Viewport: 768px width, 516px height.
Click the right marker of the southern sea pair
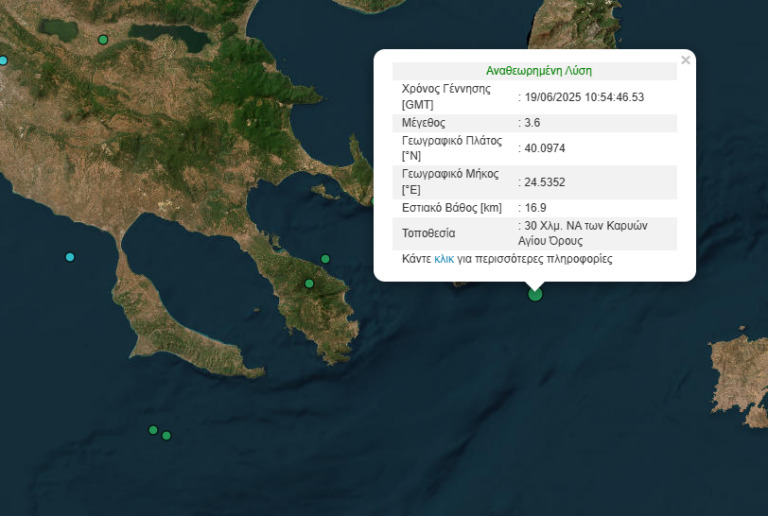(167, 435)
